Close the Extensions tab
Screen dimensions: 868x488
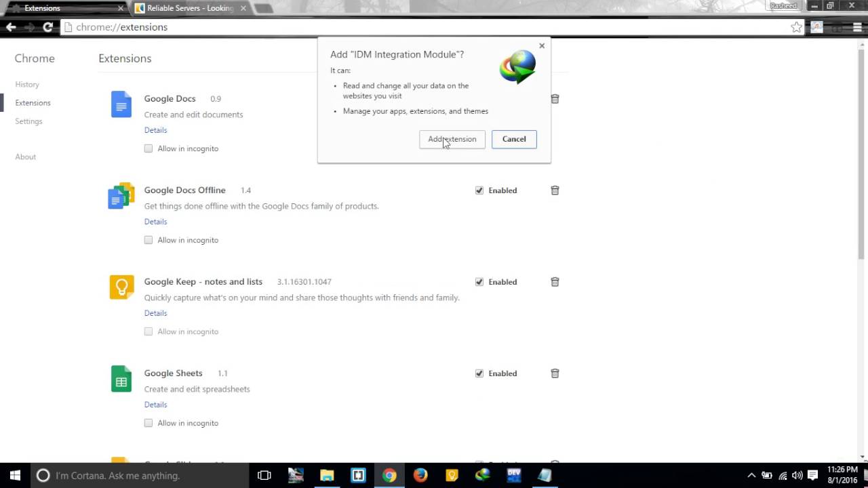click(121, 8)
